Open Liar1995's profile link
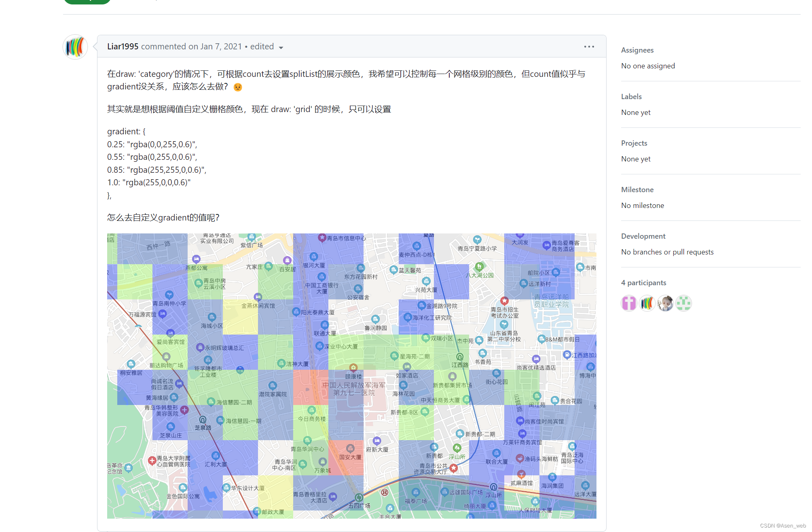The width and height of the screenshot is (812, 532). pyautogui.click(x=123, y=47)
